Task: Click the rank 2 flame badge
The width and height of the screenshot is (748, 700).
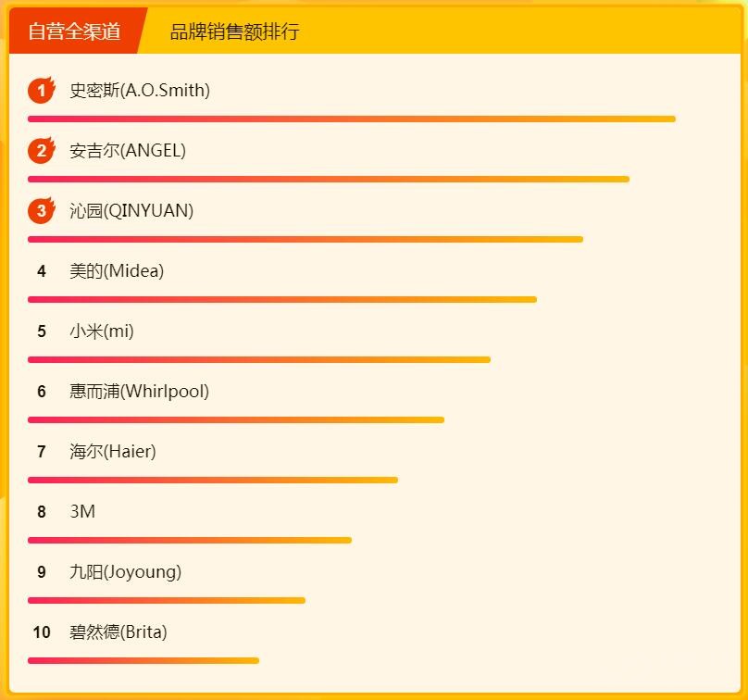Action: click(41, 151)
